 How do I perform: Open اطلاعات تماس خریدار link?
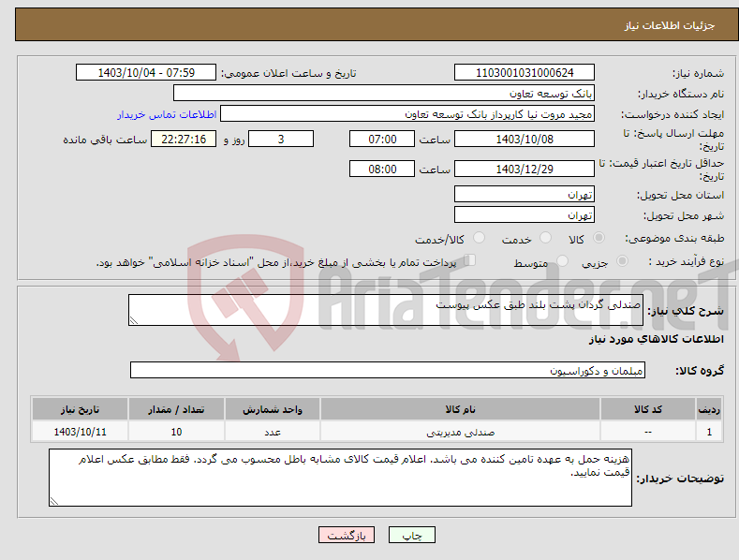tap(167, 114)
